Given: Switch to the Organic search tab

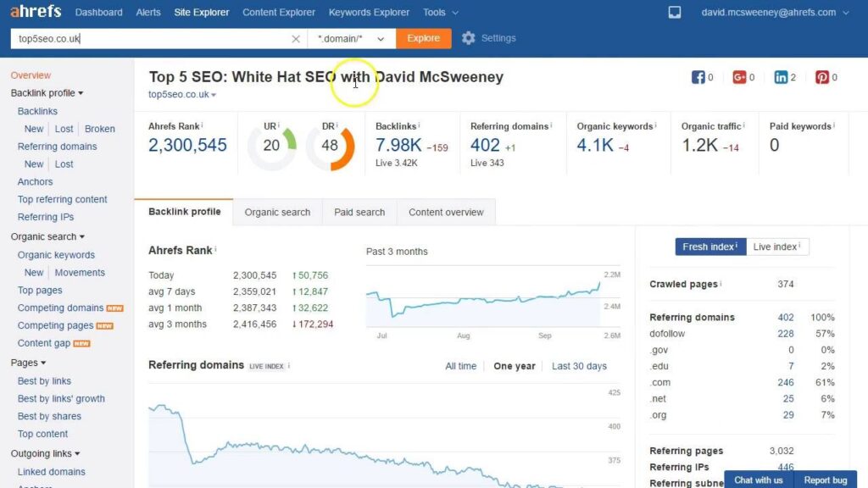Looking at the screenshot, I should [x=277, y=213].
